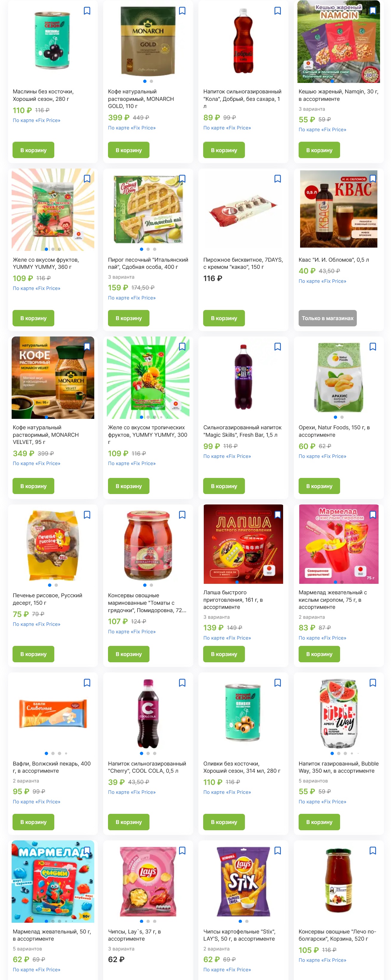Bookmark MONARCH GOLD coffee product

coord(182,11)
